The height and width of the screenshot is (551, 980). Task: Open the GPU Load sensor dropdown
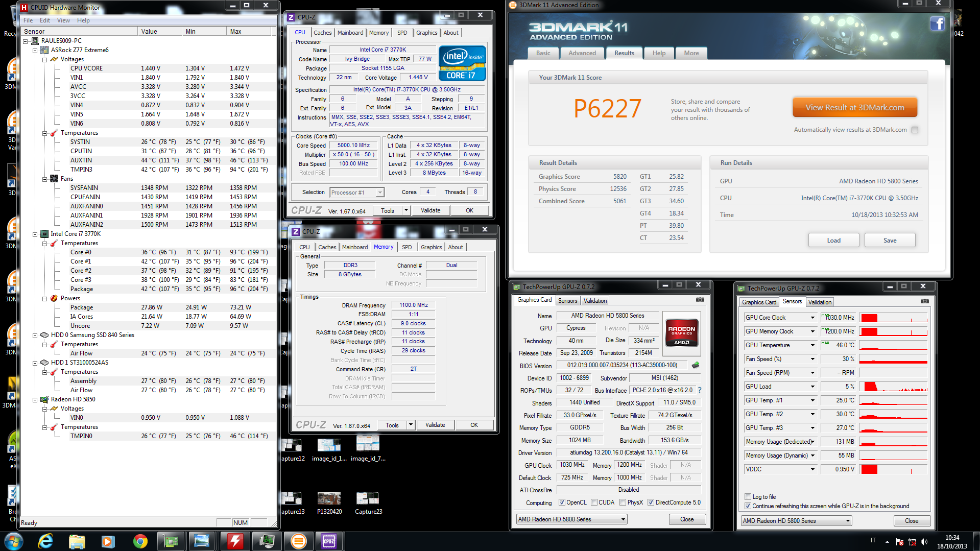pyautogui.click(x=812, y=387)
